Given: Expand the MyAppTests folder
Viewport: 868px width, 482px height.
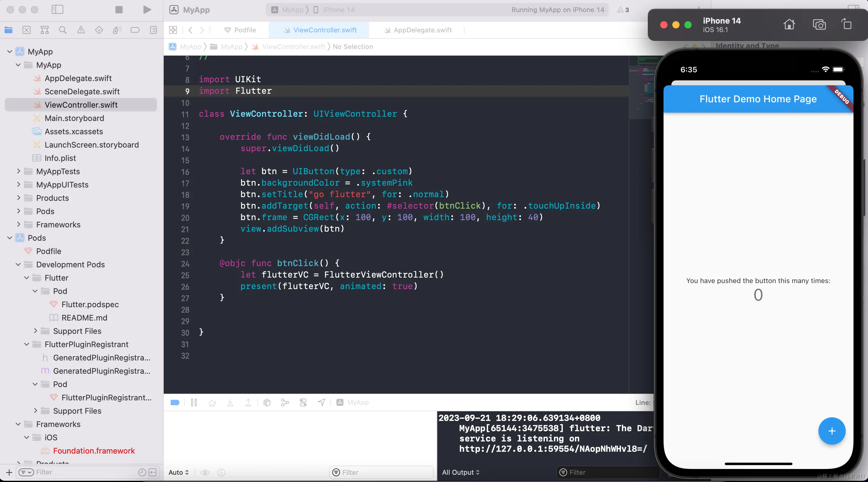Looking at the screenshot, I should tap(18, 171).
